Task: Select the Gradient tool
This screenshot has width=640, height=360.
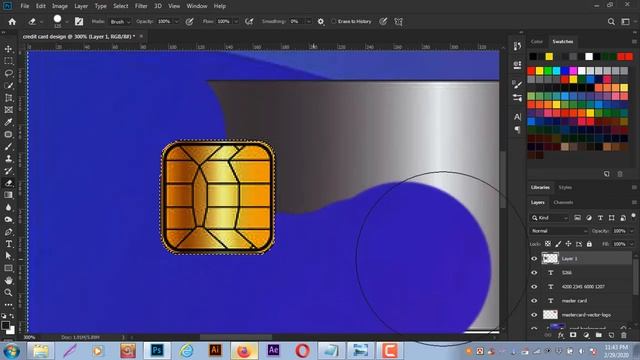Action: (x=8, y=195)
